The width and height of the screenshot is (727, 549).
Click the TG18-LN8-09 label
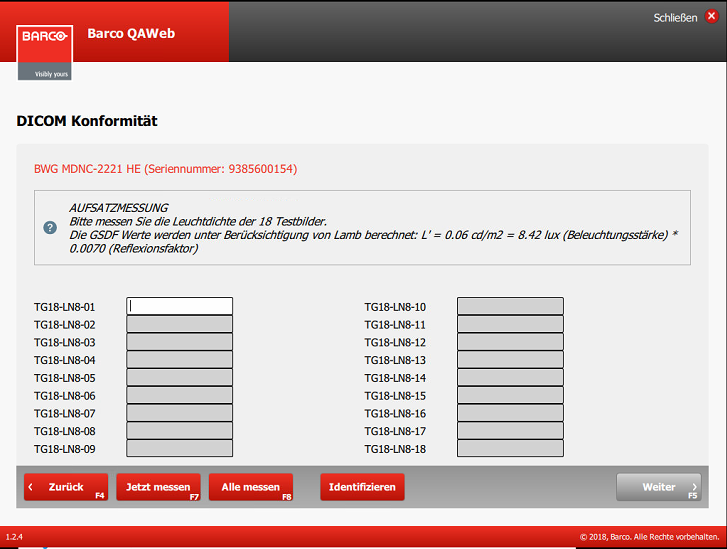tap(64, 449)
